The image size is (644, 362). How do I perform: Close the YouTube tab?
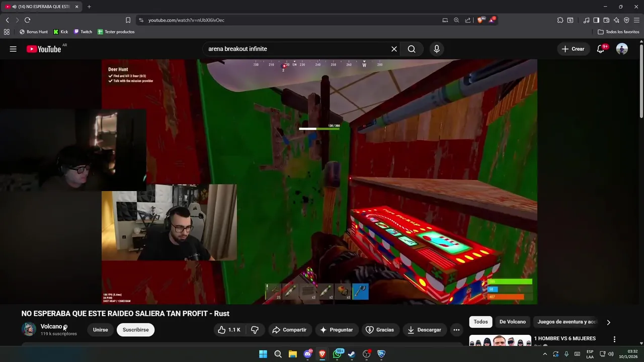(x=76, y=7)
